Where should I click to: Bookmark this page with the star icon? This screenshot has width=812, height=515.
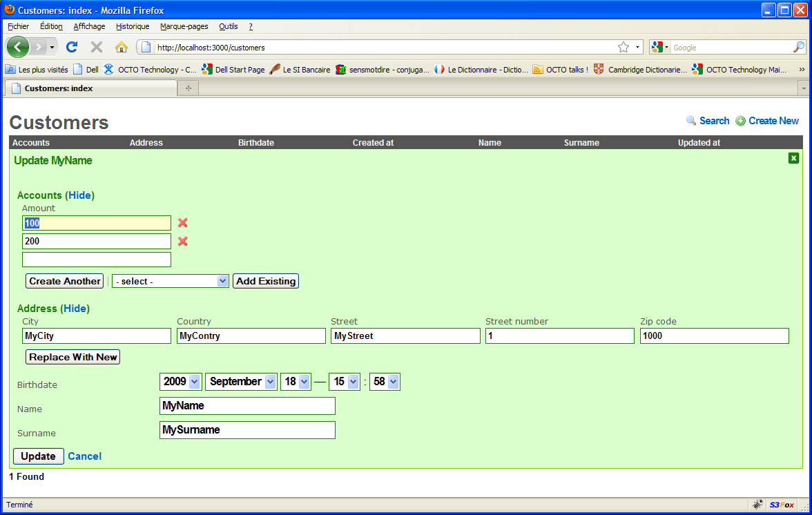(x=623, y=47)
